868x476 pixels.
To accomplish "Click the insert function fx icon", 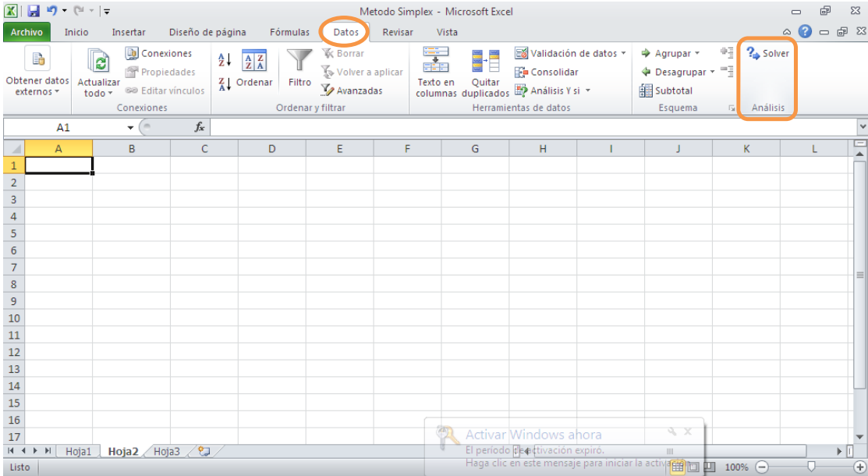I will [x=200, y=127].
